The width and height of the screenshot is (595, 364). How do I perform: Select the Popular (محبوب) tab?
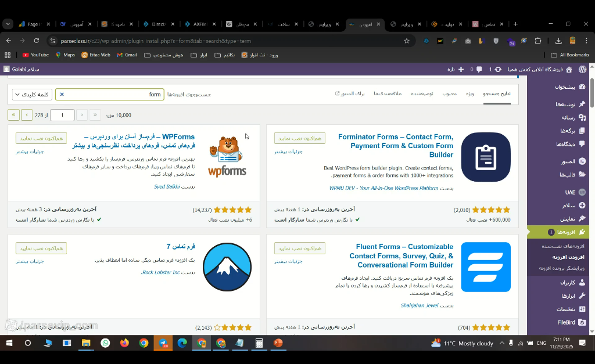click(x=449, y=93)
